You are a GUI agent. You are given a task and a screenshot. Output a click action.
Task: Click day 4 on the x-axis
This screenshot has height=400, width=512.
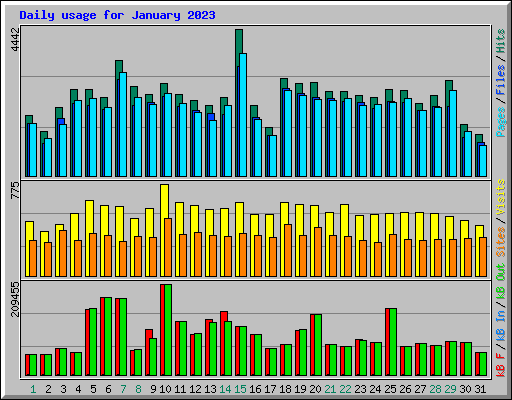78,389
